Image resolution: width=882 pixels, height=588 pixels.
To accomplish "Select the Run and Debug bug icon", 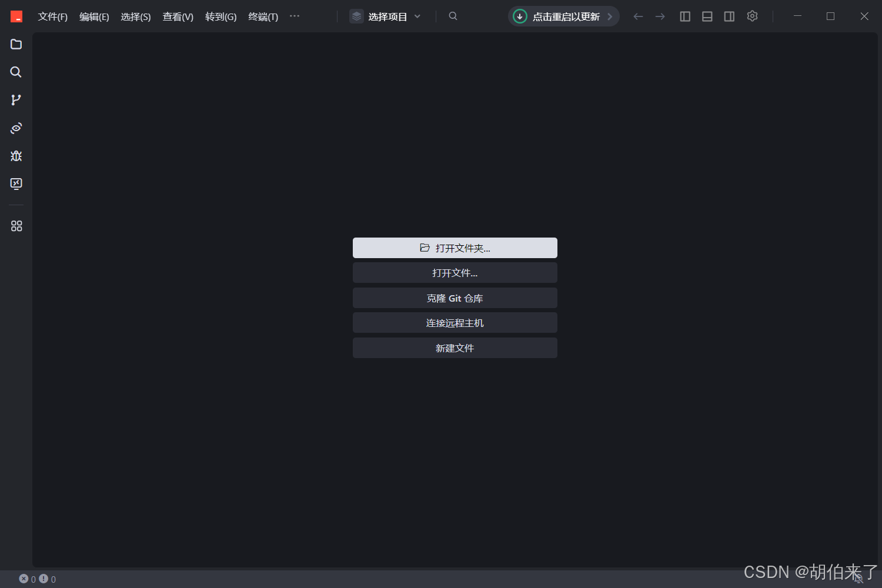I will click(16, 156).
